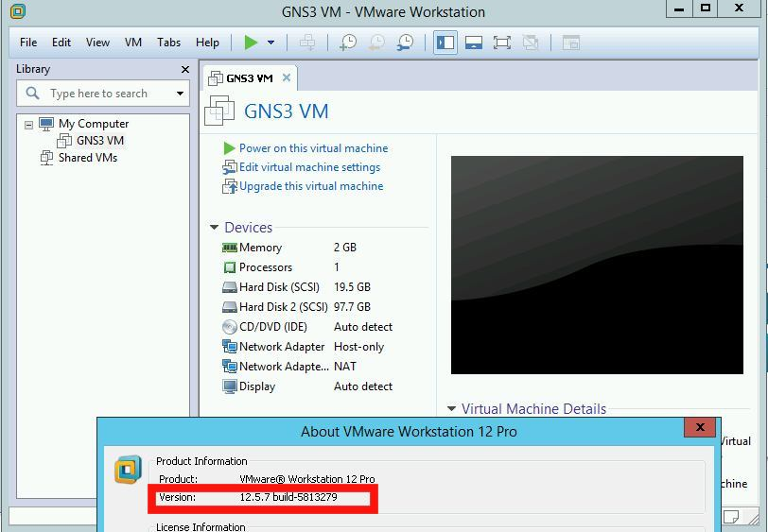
Task: Select the Memory 2 GB value
Action: 345,248
